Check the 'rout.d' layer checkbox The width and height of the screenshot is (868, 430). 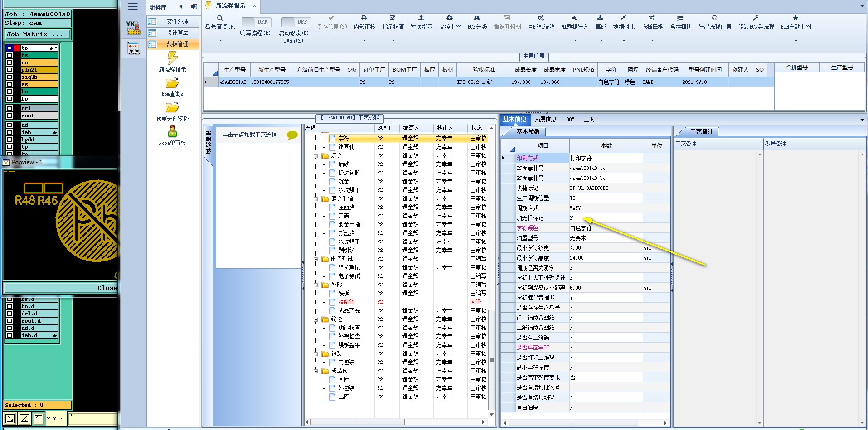9,321
